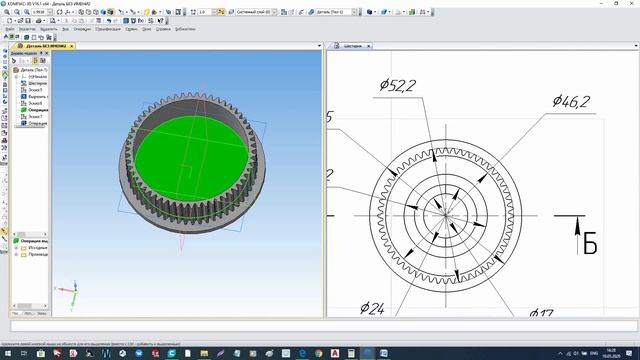640x360 pixels.
Task: Close the drawing document tab on right
Action: tap(369, 46)
